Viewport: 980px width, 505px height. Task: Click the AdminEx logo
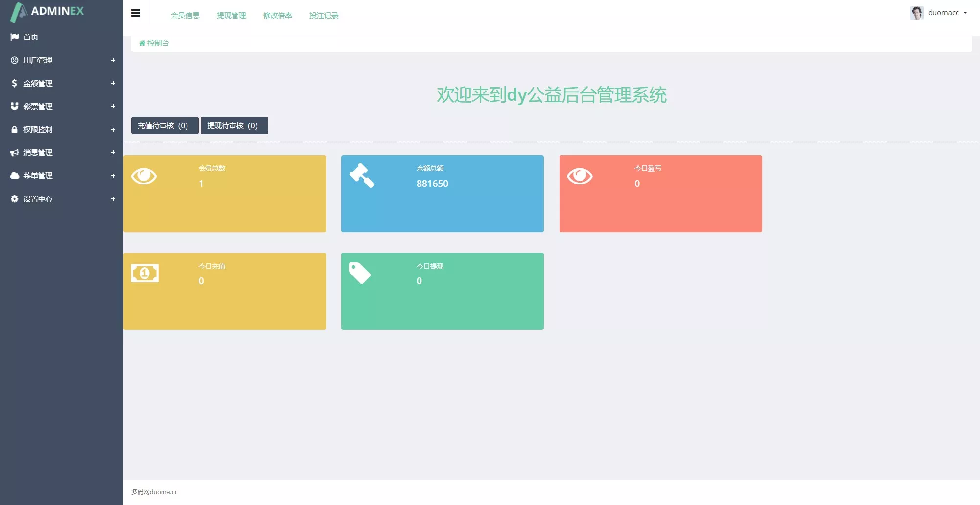click(x=47, y=12)
